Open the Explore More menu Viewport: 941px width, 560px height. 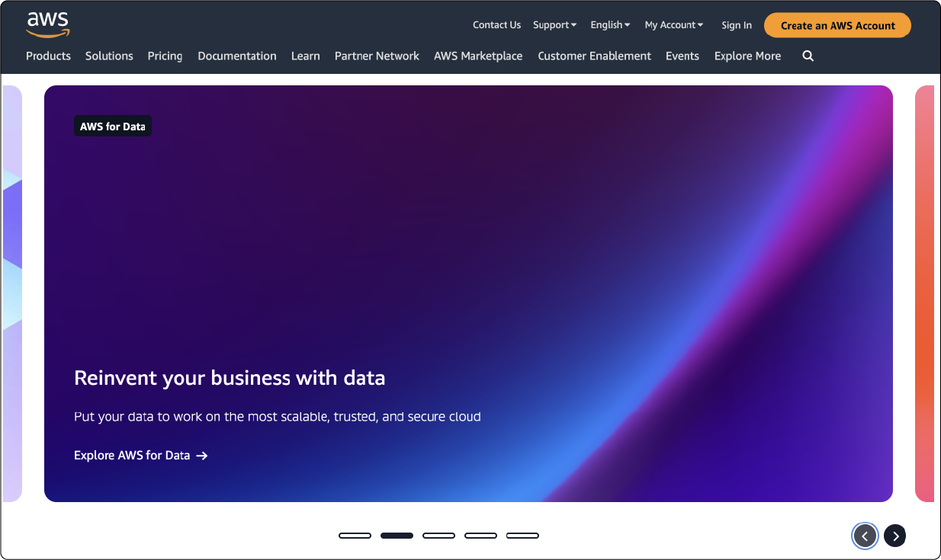(x=747, y=56)
